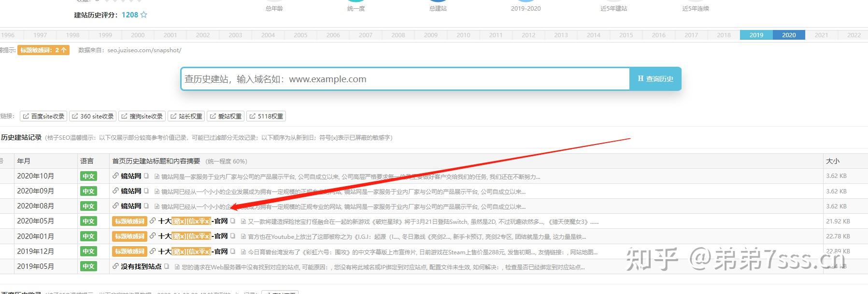Open 镜站网 title in 2020年09月 row
Viewport: 868px width, 294px height.
click(x=131, y=191)
